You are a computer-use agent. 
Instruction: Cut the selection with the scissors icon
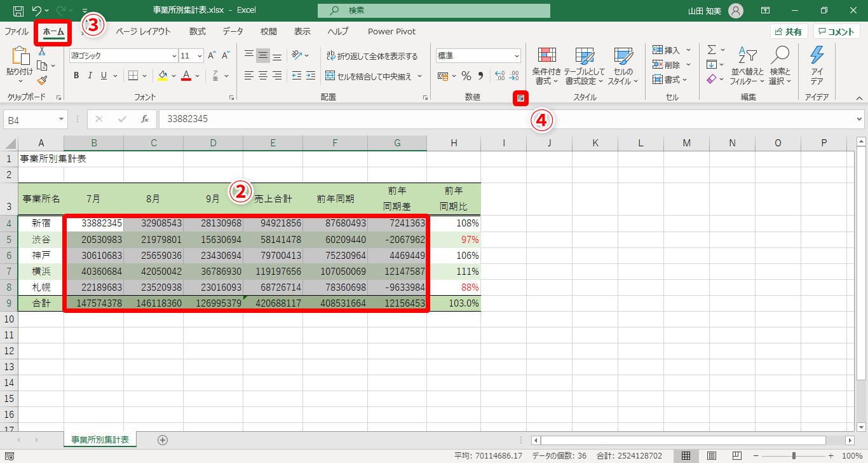42,52
